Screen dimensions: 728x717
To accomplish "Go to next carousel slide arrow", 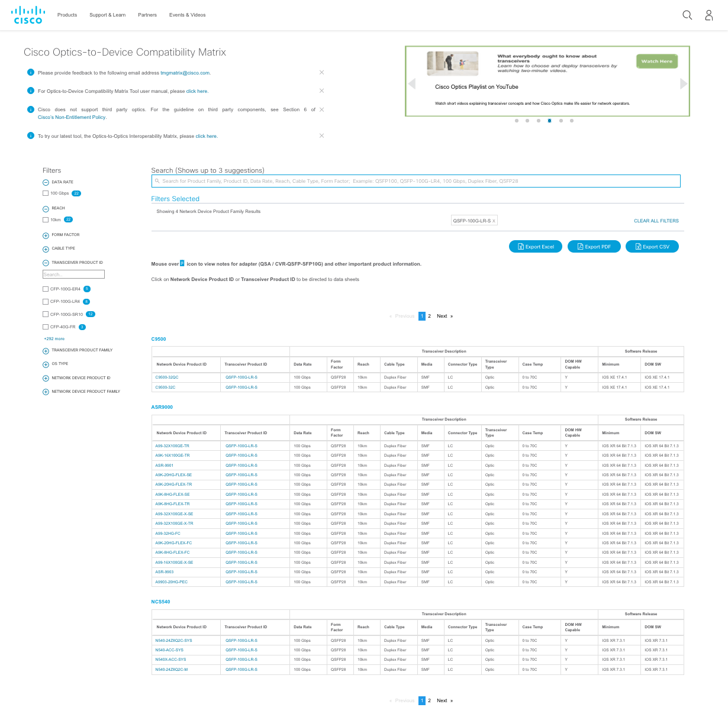I will point(684,83).
